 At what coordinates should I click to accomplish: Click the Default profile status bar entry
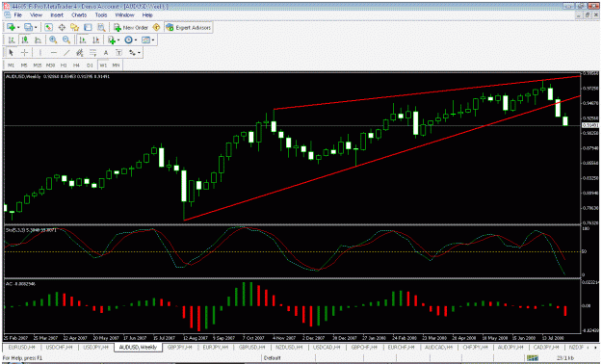[x=273, y=358]
